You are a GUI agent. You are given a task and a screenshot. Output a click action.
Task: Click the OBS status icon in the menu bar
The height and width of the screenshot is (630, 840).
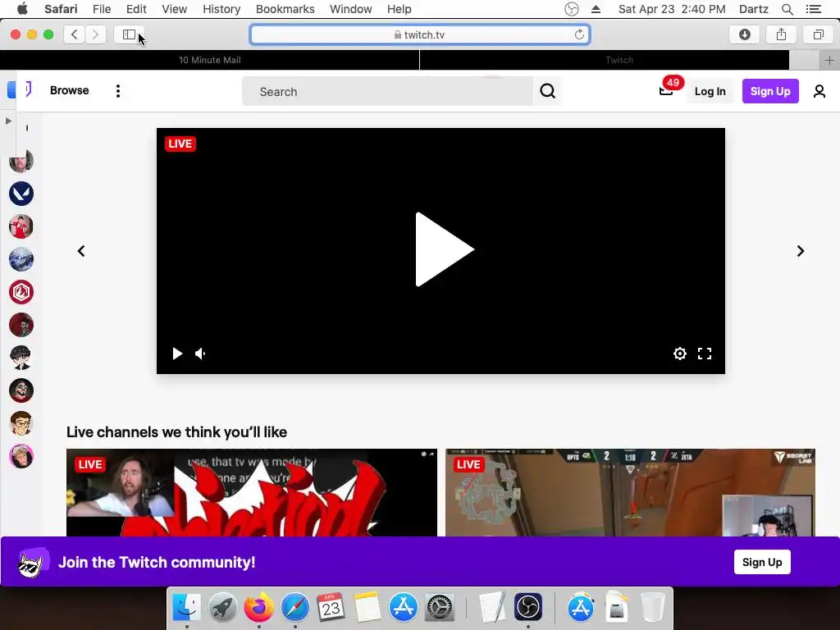pyautogui.click(x=572, y=9)
